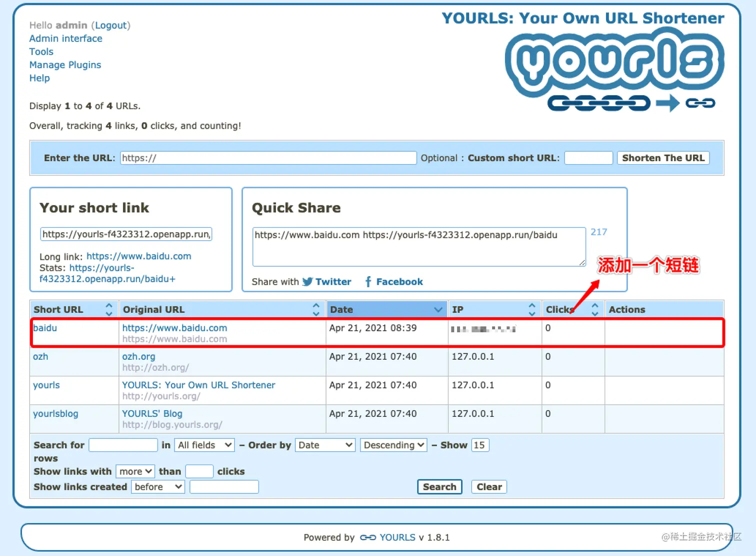Click the Twitter bird icon

[x=307, y=282]
